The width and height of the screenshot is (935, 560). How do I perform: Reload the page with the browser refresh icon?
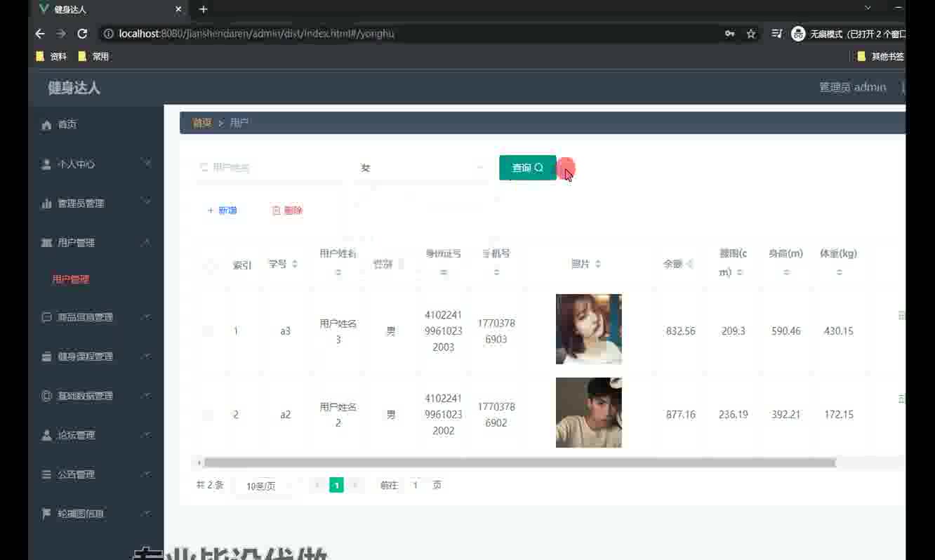(x=82, y=34)
